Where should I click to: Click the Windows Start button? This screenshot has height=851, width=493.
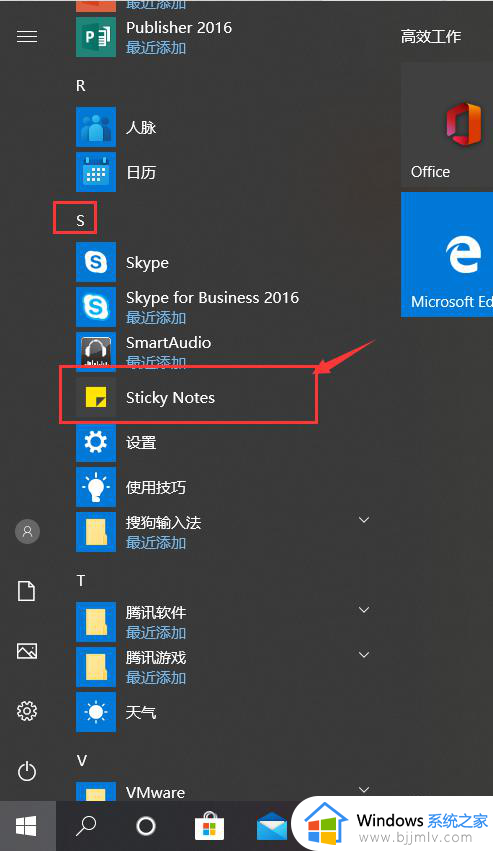[27, 826]
